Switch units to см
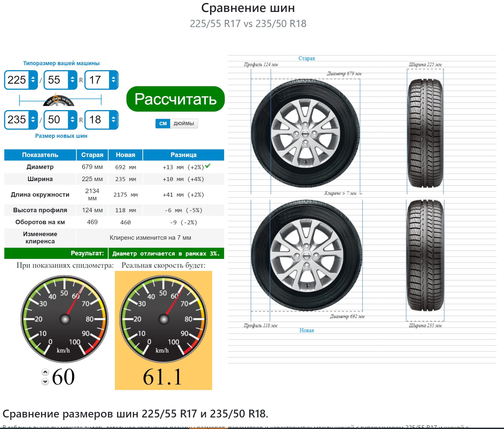This screenshot has width=504, height=429. [x=163, y=124]
